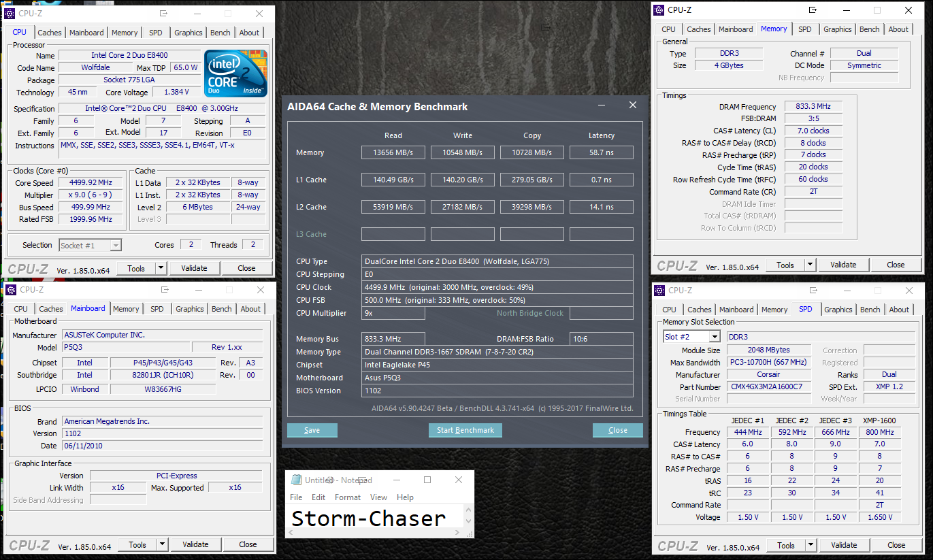
Task: Click the Notepad icon in its title bar
Action: tap(296, 480)
